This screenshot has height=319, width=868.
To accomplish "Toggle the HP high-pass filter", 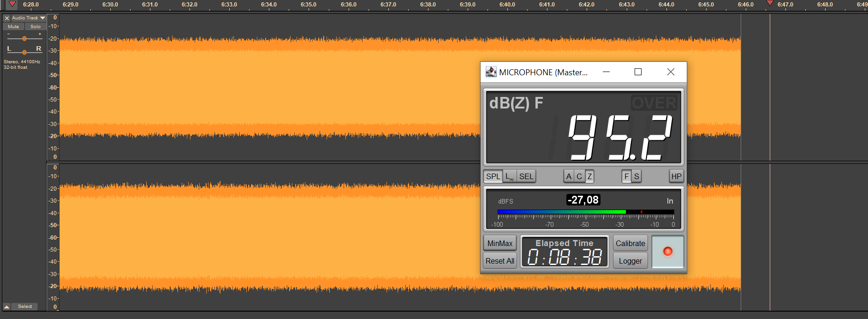I will (676, 176).
